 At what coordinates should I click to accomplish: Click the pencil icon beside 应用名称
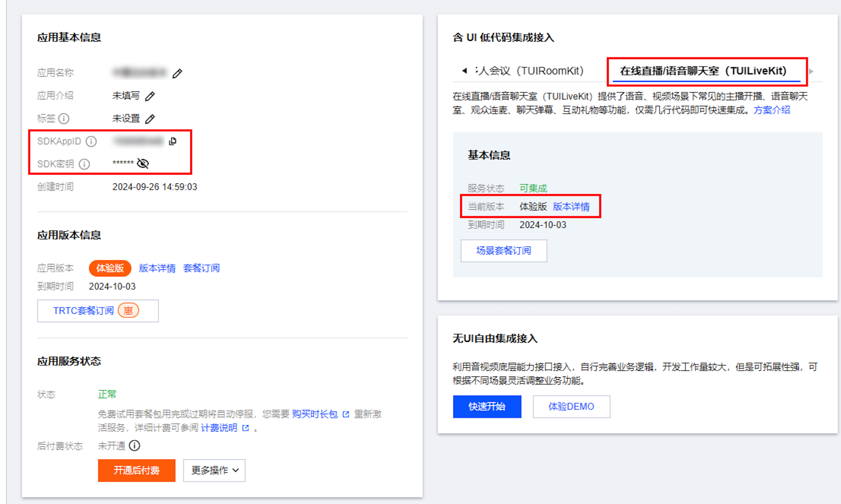click(177, 73)
